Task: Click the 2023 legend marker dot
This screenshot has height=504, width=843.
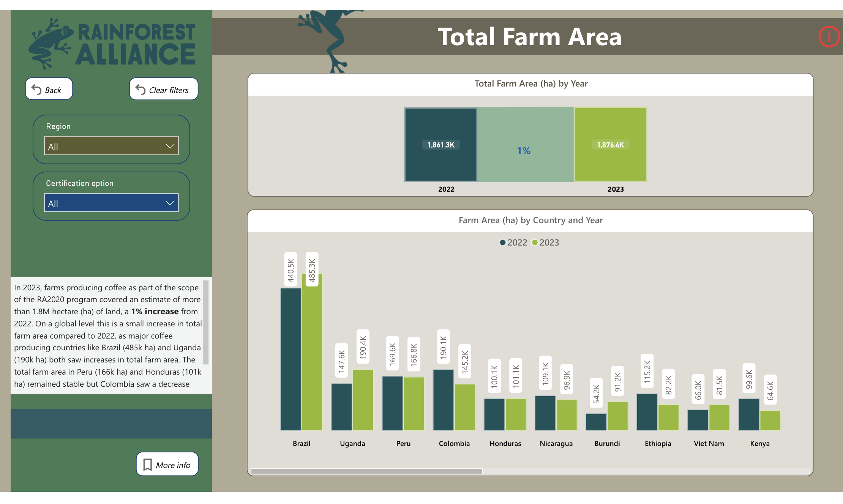Action: (x=535, y=243)
